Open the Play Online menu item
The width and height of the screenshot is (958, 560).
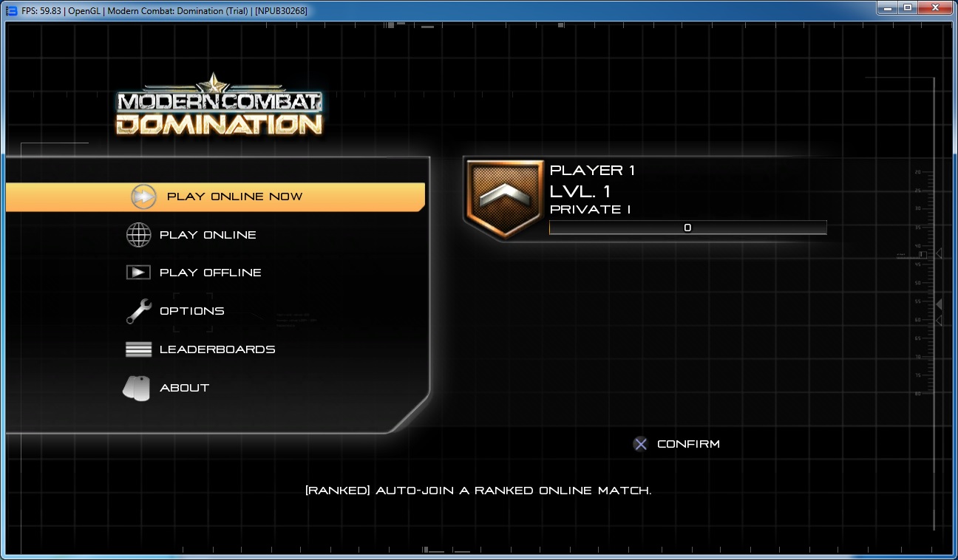click(208, 235)
